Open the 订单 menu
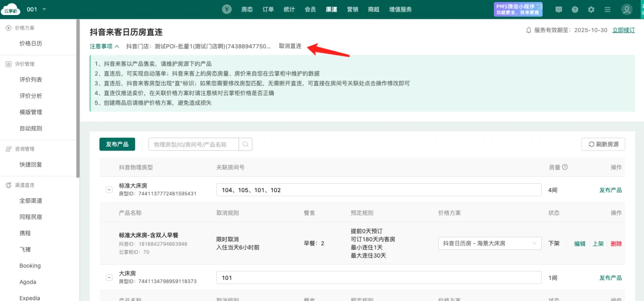This screenshot has height=301, width=644. click(x=268, y=9)
